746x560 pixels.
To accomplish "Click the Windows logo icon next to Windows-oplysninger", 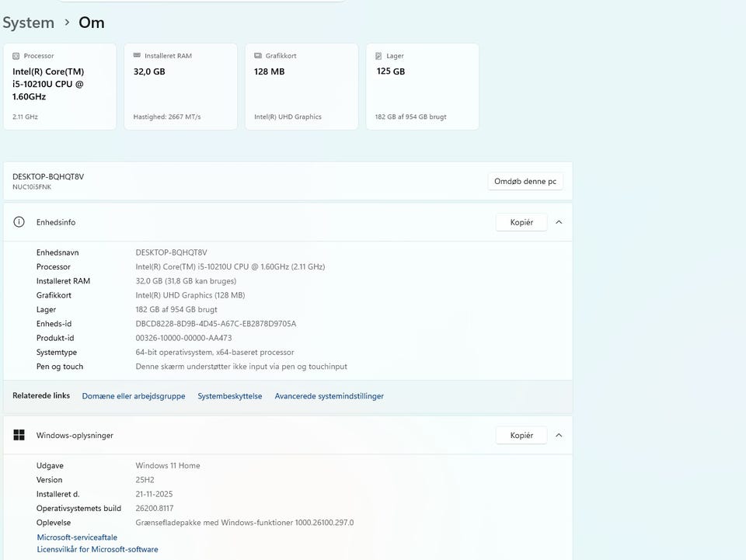I will (x=19, y=435).
